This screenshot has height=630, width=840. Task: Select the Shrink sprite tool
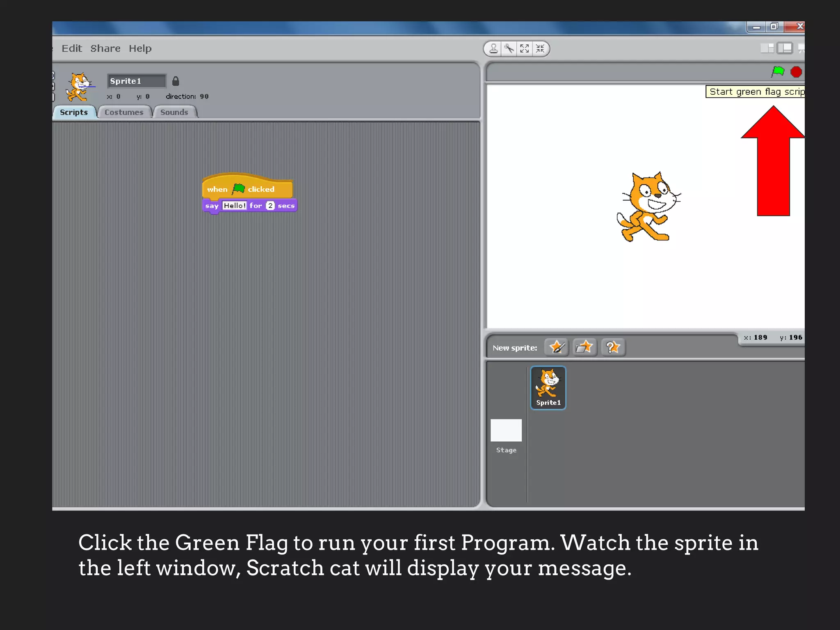point(540,49)
